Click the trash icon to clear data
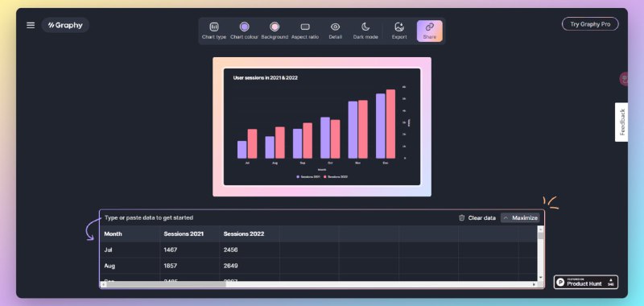Screen dimensions: 644x306 pyautogui.click(x=461, y=217)
